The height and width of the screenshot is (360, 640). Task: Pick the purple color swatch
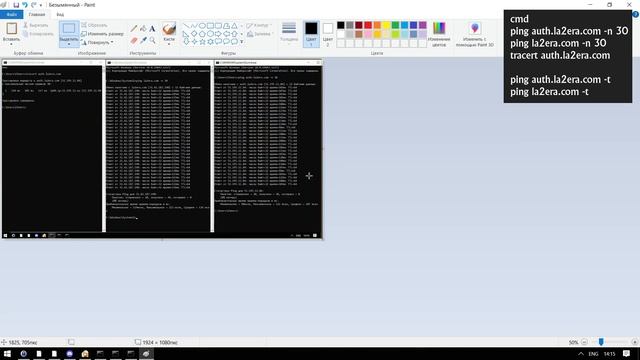423,25
